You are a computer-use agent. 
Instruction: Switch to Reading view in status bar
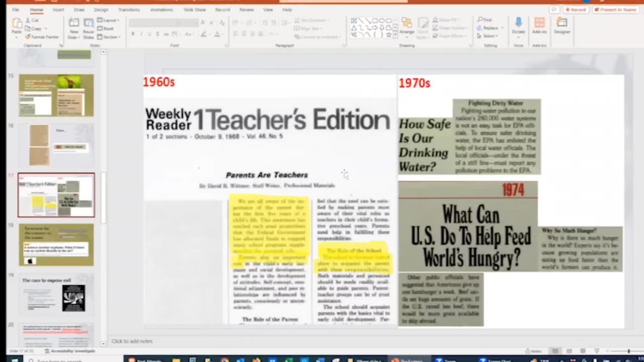583,351
